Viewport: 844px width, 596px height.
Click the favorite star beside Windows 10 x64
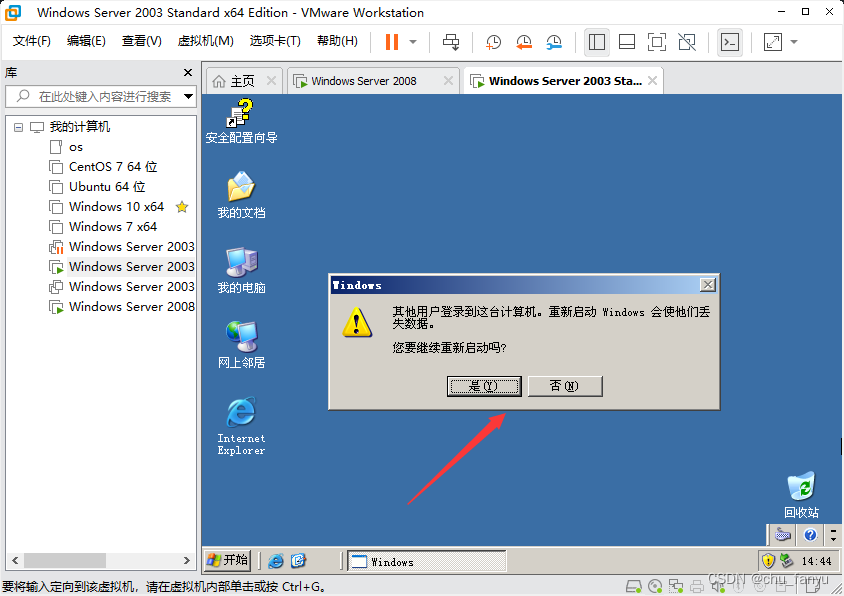[182, 207]
